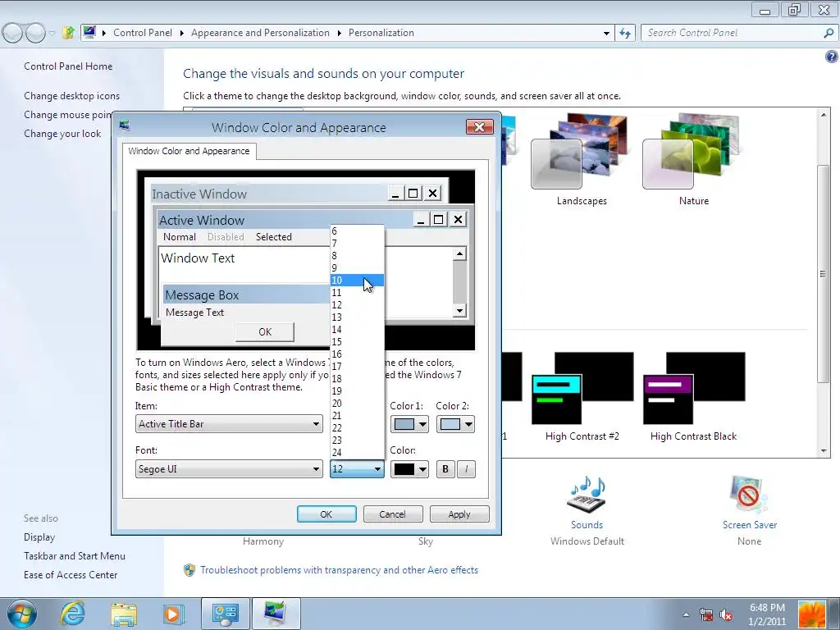840x630 pixels.
Task: Click the Apply button
Action: [459, 514]
